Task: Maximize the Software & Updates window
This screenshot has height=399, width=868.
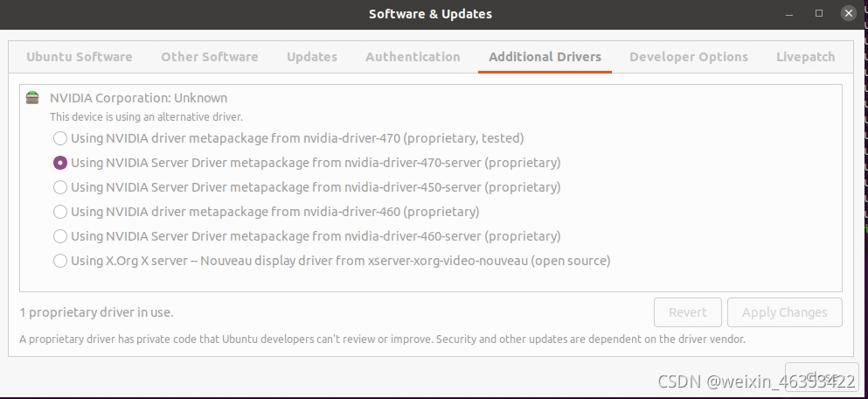Action: pyautogui.click(x=819, y=13)
